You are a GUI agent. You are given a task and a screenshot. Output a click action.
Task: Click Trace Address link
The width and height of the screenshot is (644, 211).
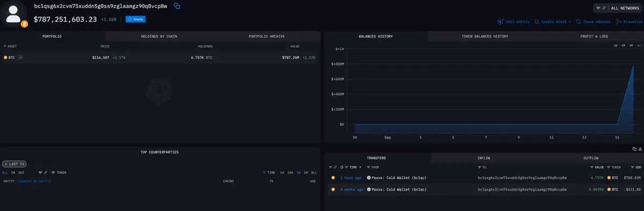click(x=597, y=22)
